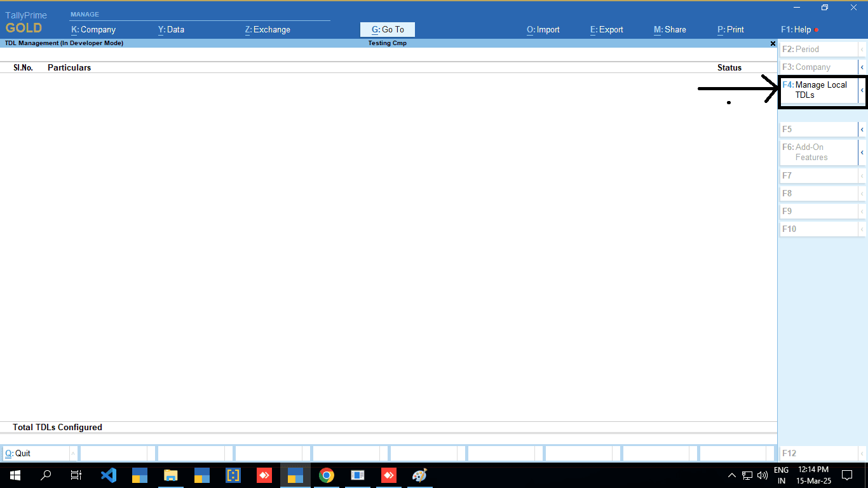Open the network tray icon
The image size is (868, 488).
[748, 475]
